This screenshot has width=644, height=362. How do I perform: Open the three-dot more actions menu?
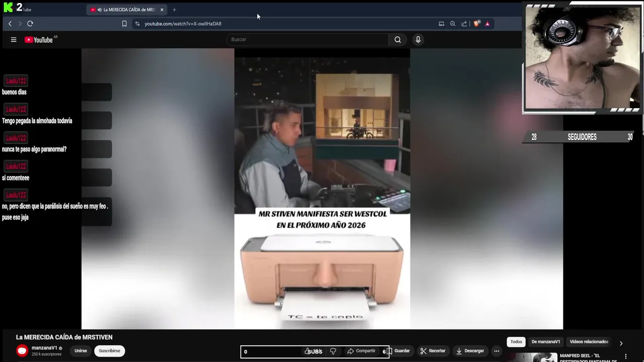click(x=497, y=351)
